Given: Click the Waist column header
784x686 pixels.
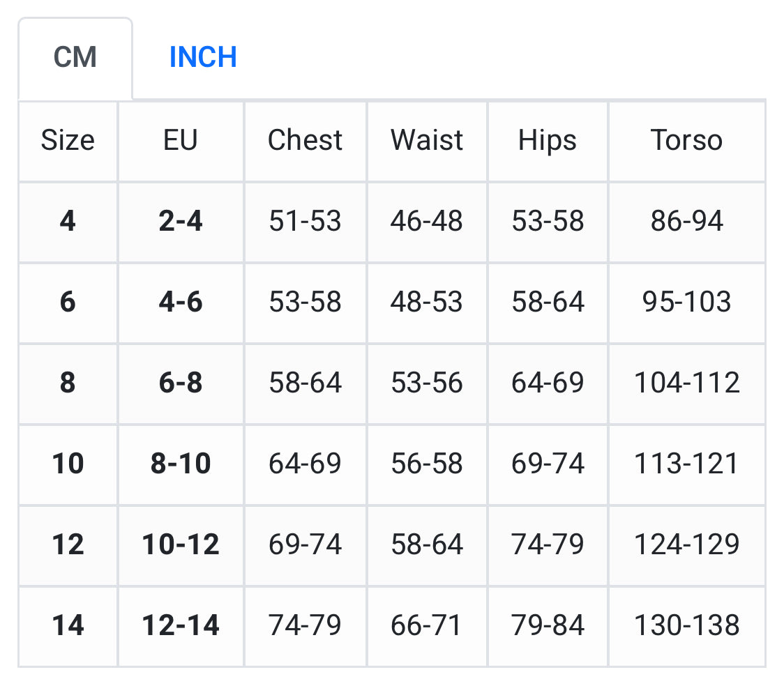Looking at the screenshot, I should 427,140.
